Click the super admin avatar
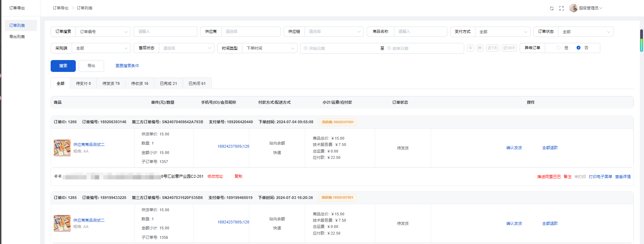This screenshot has height=244, width=644. (x=573, y=8)
